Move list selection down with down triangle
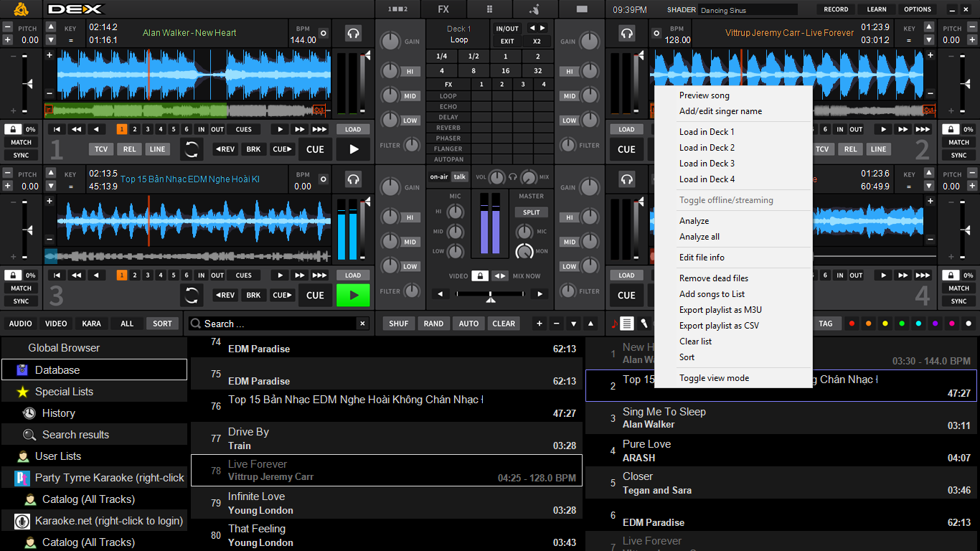The height and width of the screenshot is (551, 980). point(573,324)
